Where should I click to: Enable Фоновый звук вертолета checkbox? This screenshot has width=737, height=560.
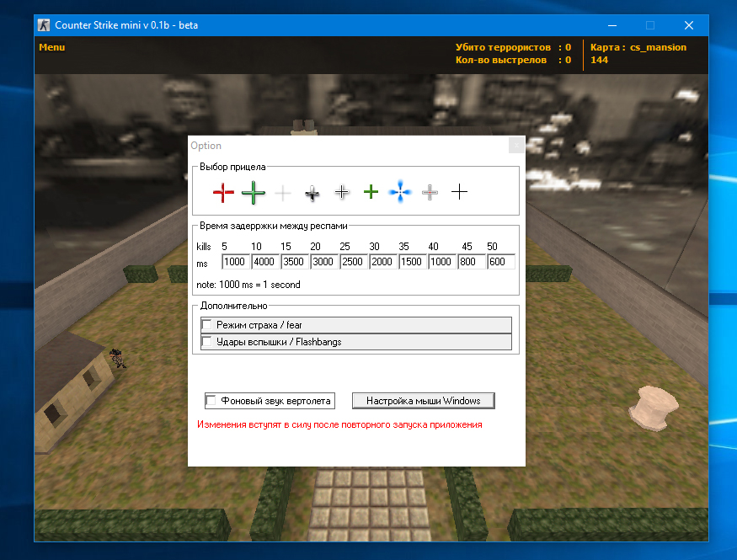point(211,400)
